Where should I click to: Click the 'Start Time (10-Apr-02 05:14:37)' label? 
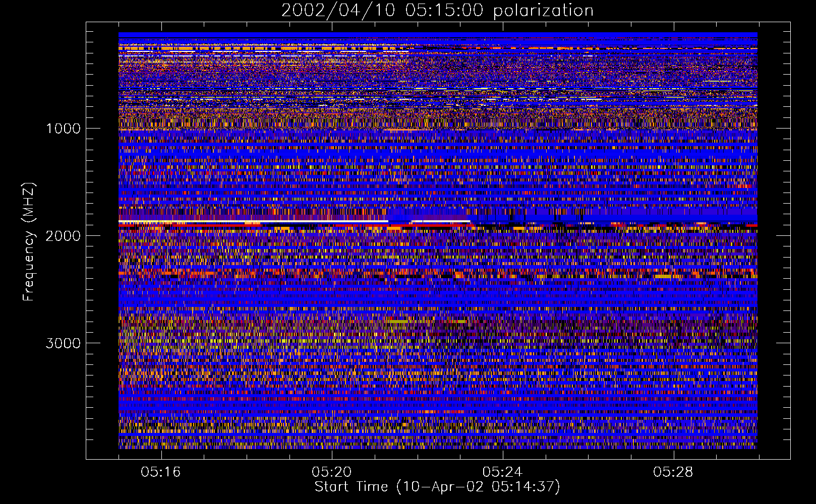pyautogui.click(x=437, y=487)
